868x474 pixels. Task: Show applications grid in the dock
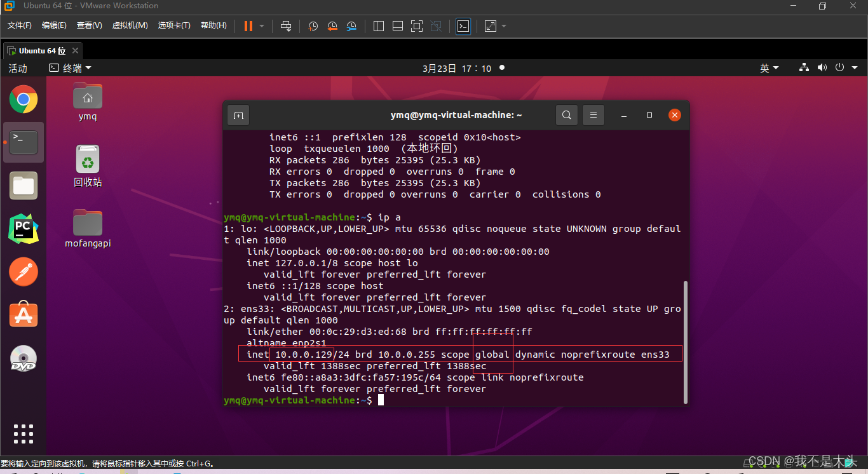[24, 433]
